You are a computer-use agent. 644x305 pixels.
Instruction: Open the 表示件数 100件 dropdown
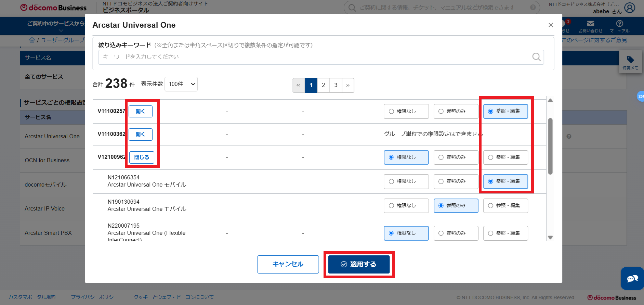point(181,84)
